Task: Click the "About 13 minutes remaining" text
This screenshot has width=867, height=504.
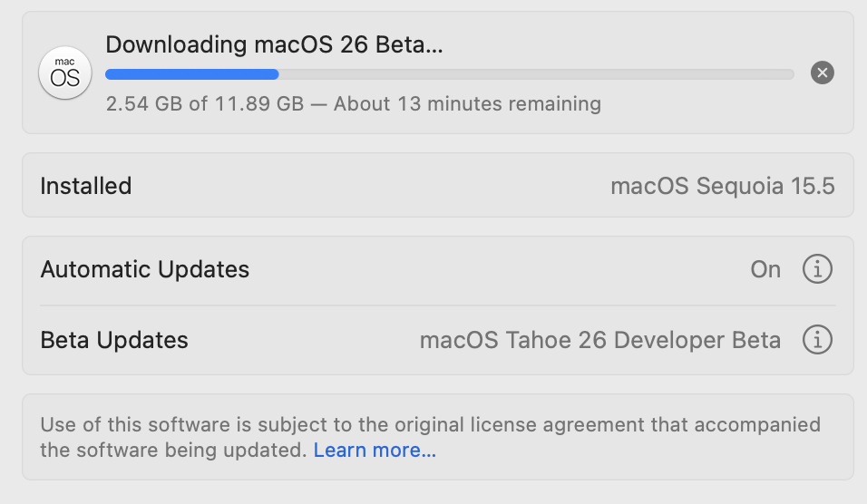Action: tap(467, 103)
